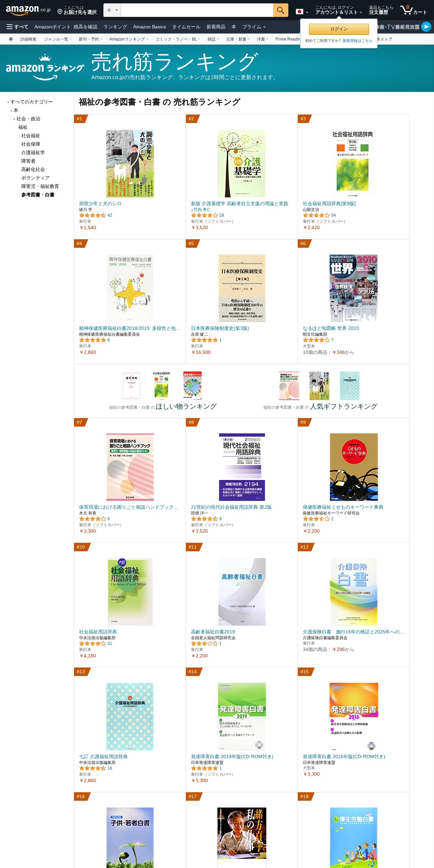Select 介護福祉学 in the category sidebar

point(33,152)
